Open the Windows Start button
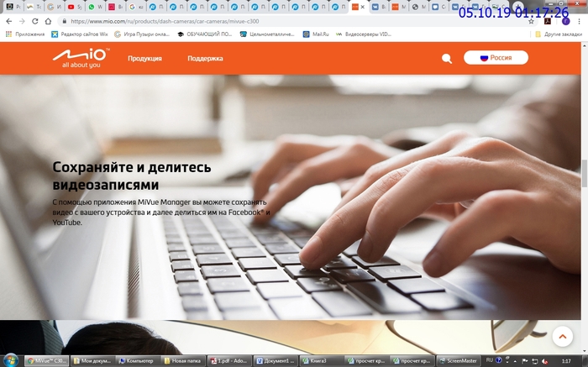Image resolution: width=588 pixels, height=367 pixels. tap(10, 360)
